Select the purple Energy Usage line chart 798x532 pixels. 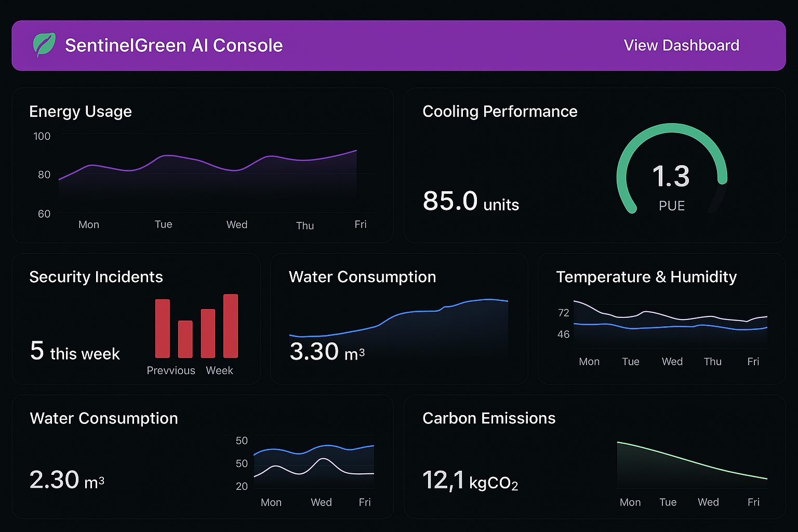pos(208,164)
